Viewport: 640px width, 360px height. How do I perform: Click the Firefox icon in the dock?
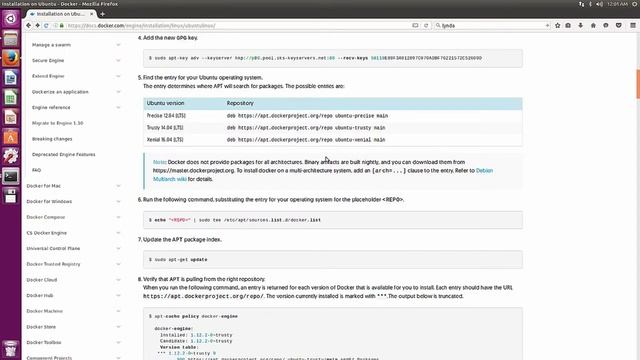click(11, 58)
